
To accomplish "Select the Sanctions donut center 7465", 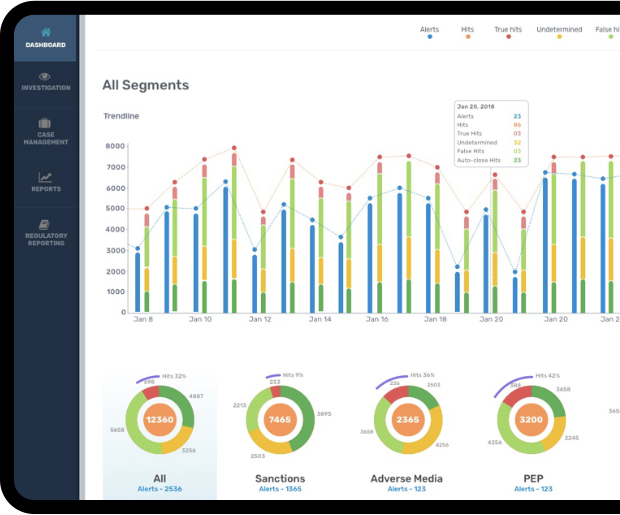I will pos(280,420).
